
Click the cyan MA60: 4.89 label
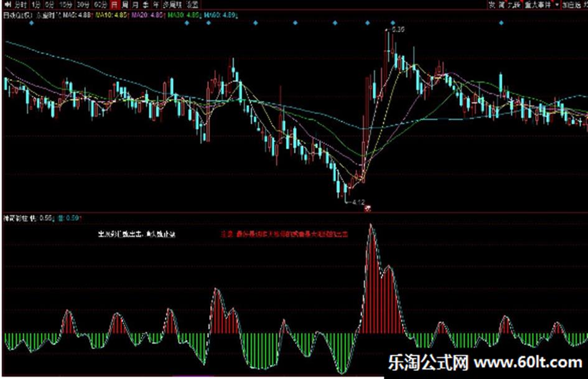pos(220,16)
